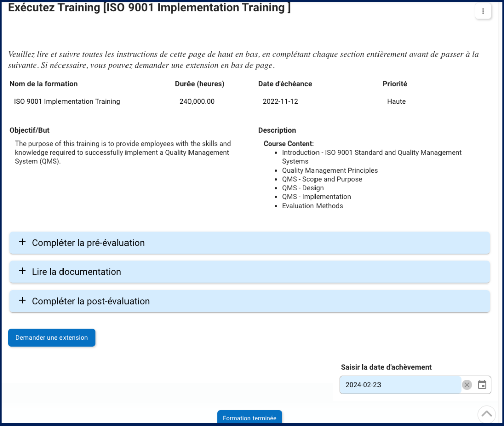Select the training name ISO 9001 Implementation Training cell
This screenshot has width=504, height=426.
67,101
